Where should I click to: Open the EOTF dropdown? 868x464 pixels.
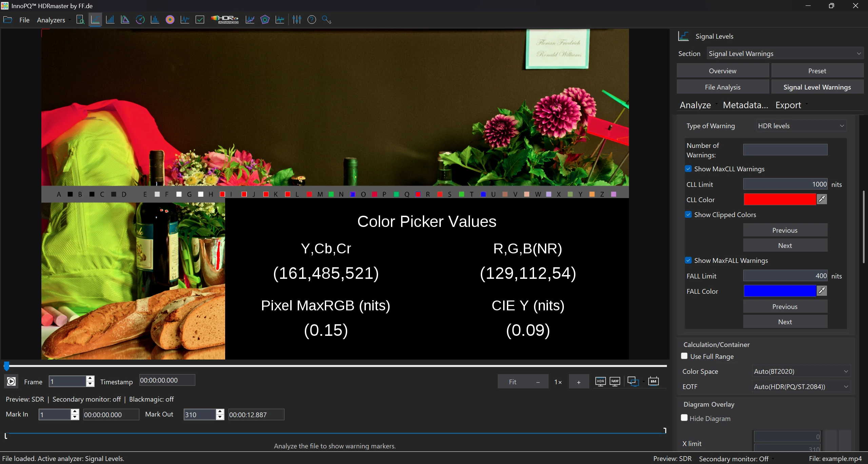pyautogui.click(x=801, y=387)
